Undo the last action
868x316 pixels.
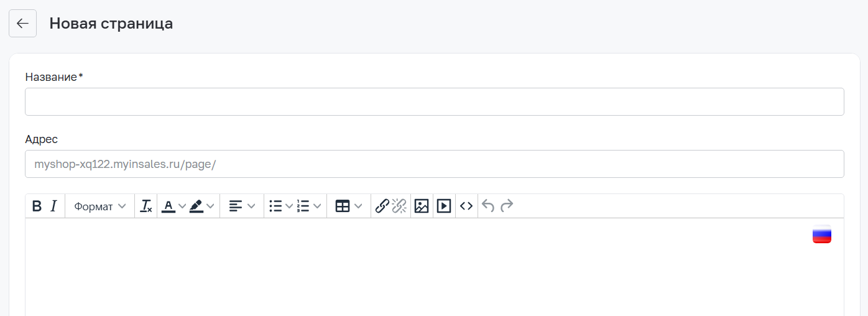pos(488,206)
